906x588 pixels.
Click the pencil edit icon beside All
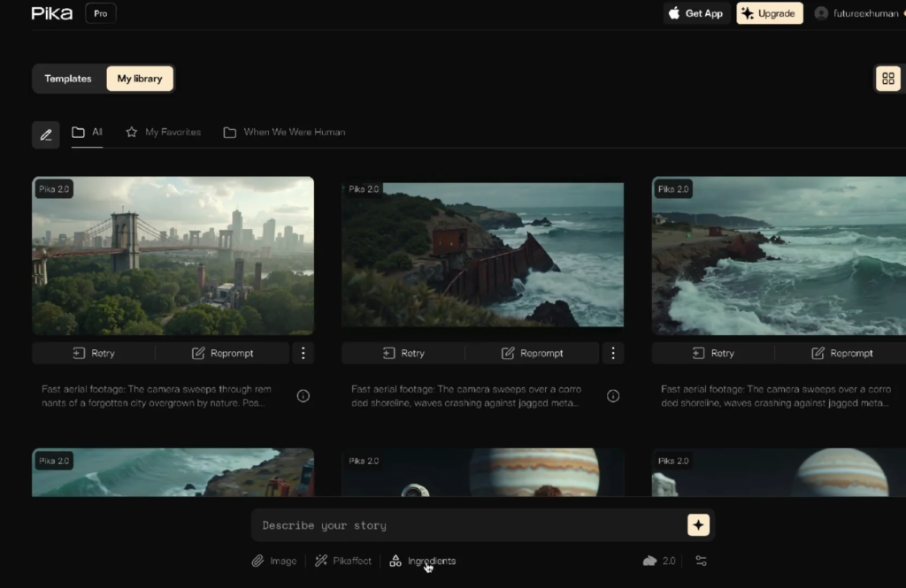46,134
